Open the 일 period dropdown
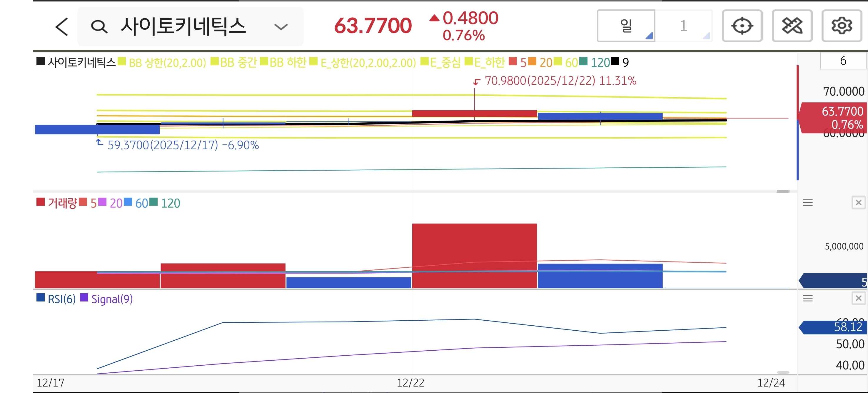This screenshot has width=868, height=393. click(626, 26)
